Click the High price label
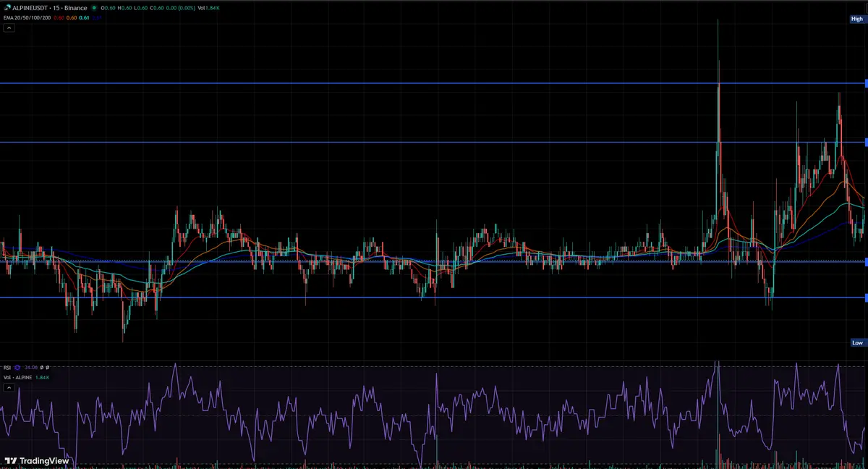868x469 pixels. coord(856,19)
